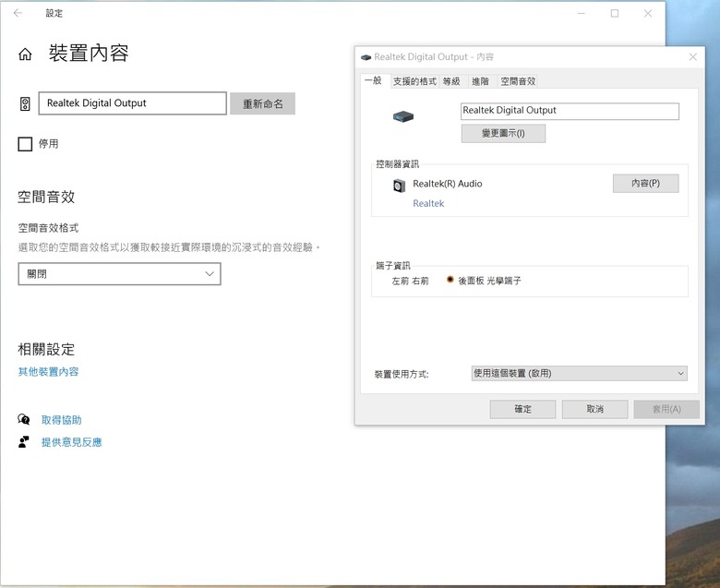
Task: Close the Realtek Digital Output dialog
Action: point(693,57)
